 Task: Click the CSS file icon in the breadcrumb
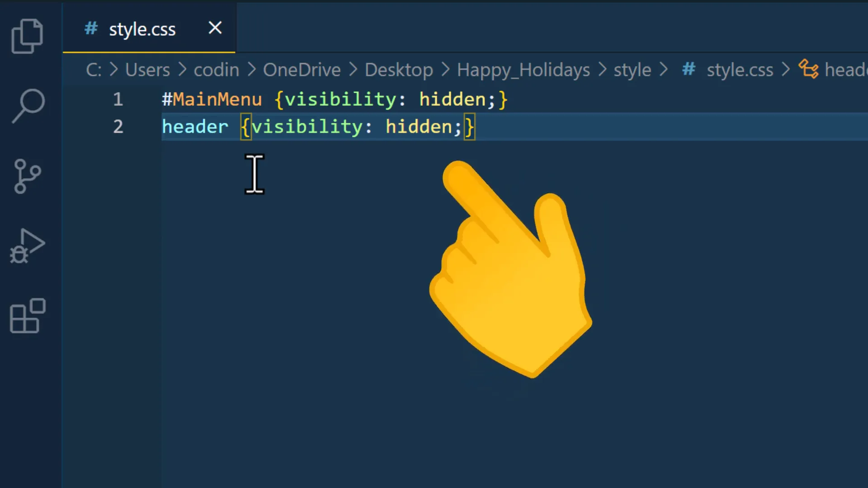click(688, 70)
